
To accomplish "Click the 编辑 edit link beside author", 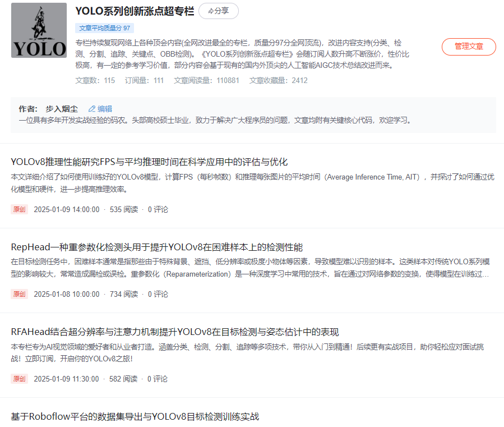I will (x=105, y=109).
